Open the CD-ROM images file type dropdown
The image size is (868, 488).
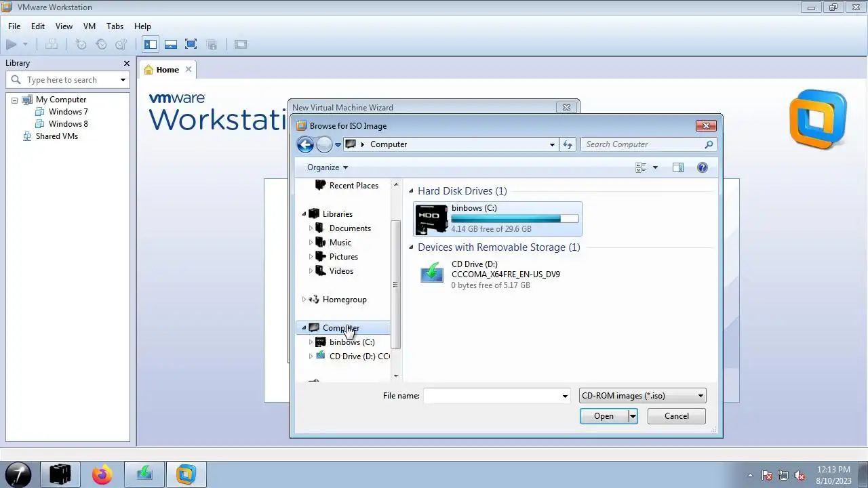642,396
